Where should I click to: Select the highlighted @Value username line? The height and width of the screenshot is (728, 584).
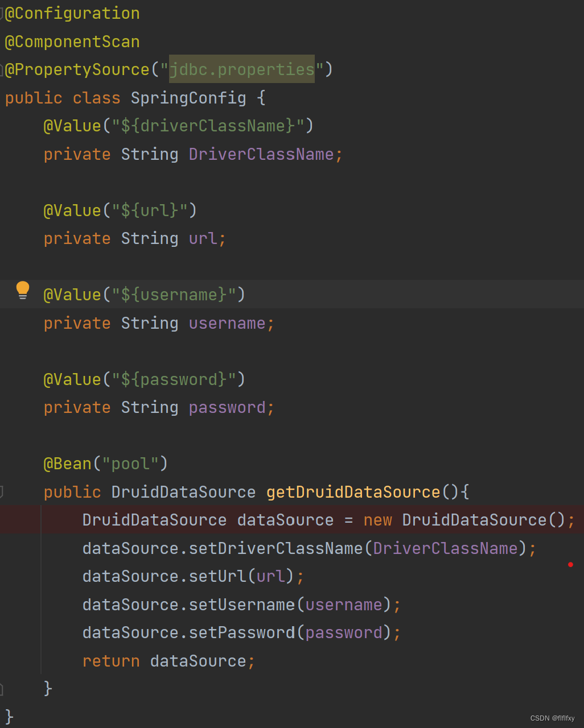[x=144, y=294]
